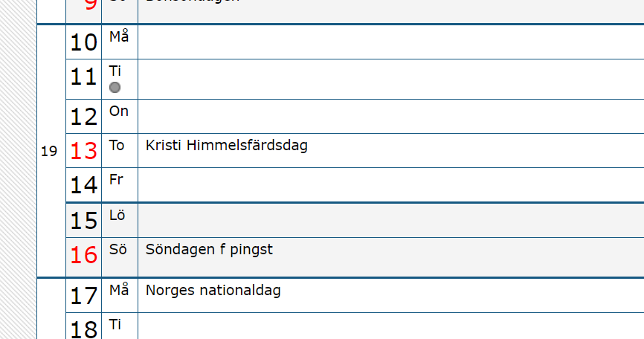Click the empty event cell for Monday 10

390,42
